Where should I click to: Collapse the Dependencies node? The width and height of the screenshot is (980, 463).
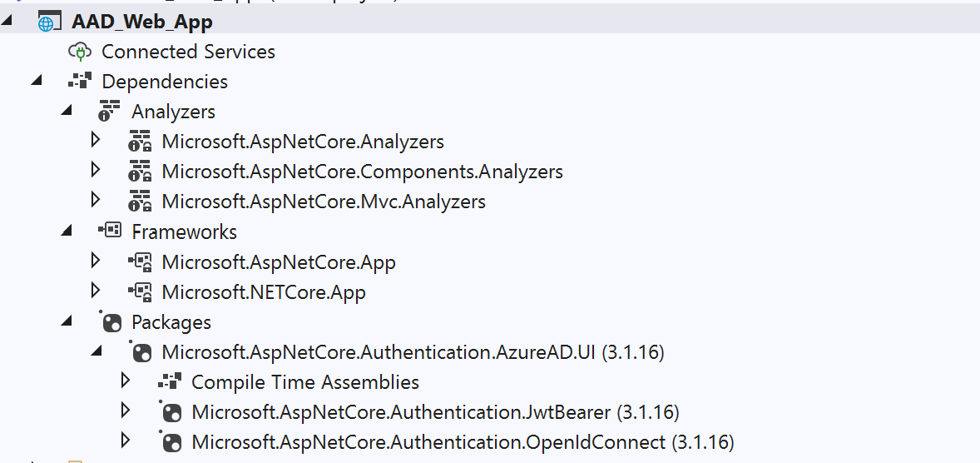point(37,80)
